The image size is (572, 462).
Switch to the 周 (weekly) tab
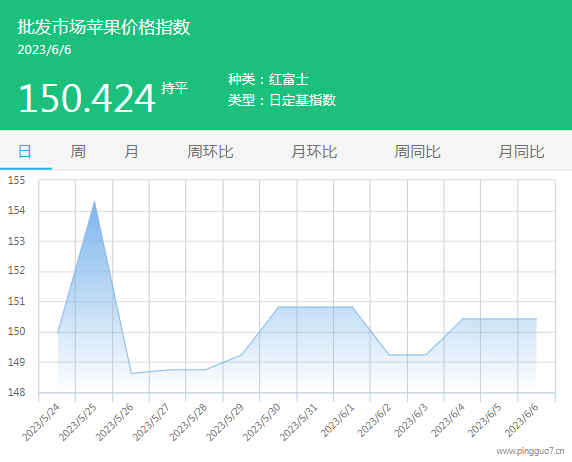(x=78, y=151)
